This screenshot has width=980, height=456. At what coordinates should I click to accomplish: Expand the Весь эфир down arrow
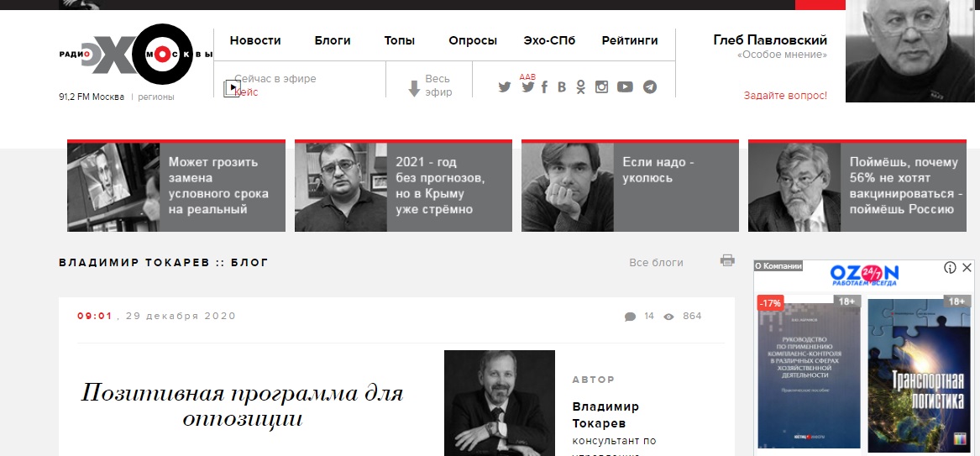[x=414, y=88]
